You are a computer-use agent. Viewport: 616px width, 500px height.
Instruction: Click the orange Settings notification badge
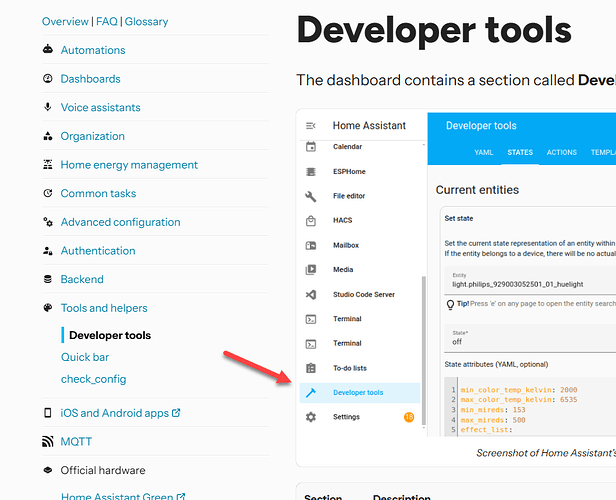pos(409,417)
